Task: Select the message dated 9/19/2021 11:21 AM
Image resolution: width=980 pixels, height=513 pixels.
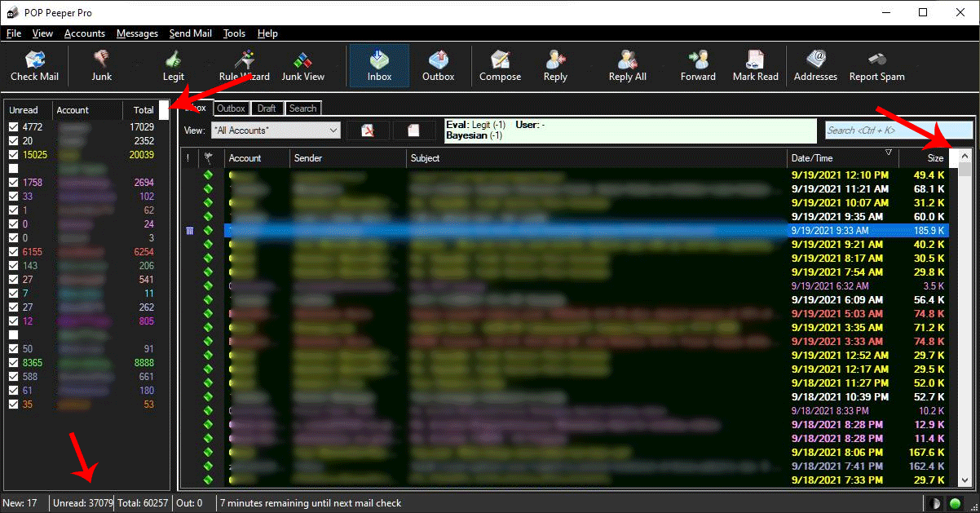Action: 564,189
